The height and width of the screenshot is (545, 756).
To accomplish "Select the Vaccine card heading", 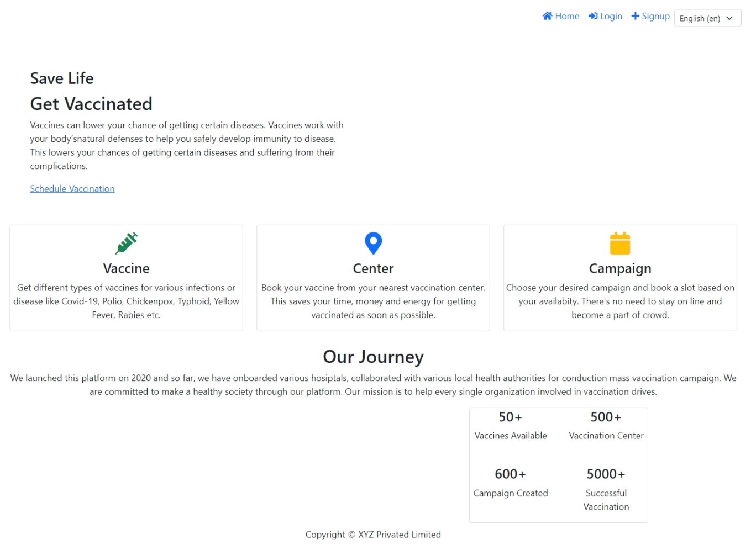I will tap(126, 268).
